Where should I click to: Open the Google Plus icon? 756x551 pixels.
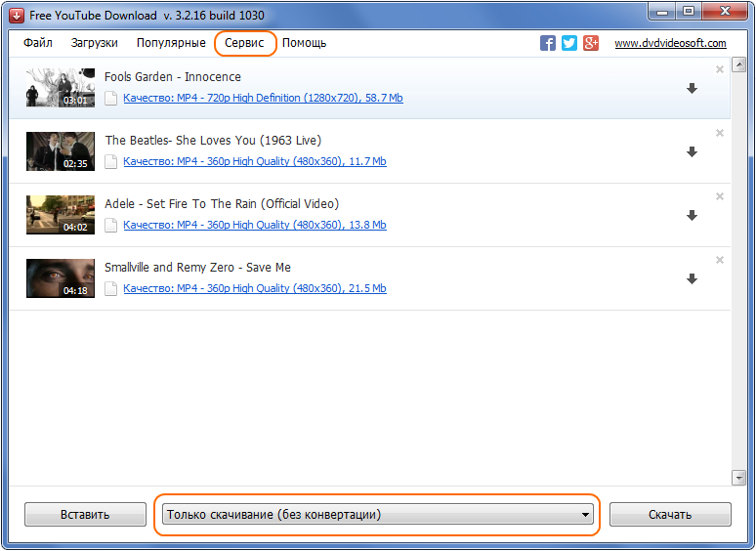591,43
